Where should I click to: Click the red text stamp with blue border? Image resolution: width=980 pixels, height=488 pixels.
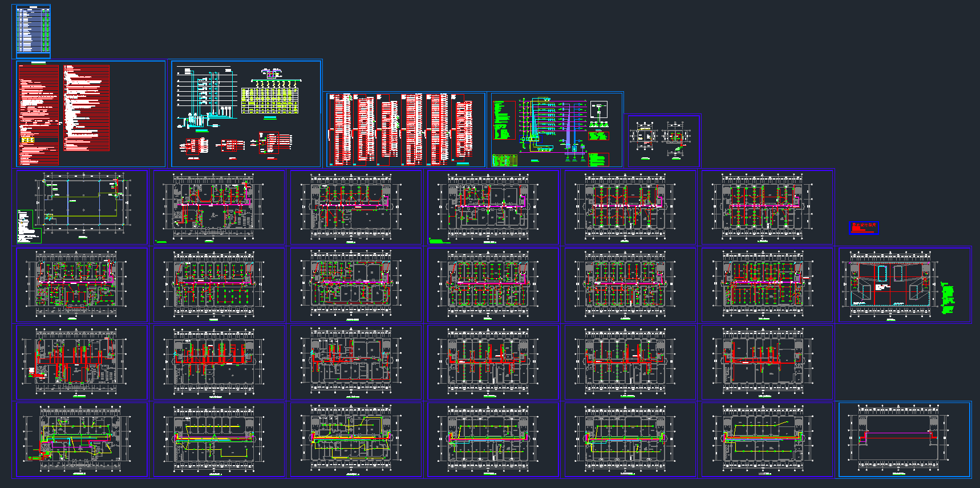(864, 228)
